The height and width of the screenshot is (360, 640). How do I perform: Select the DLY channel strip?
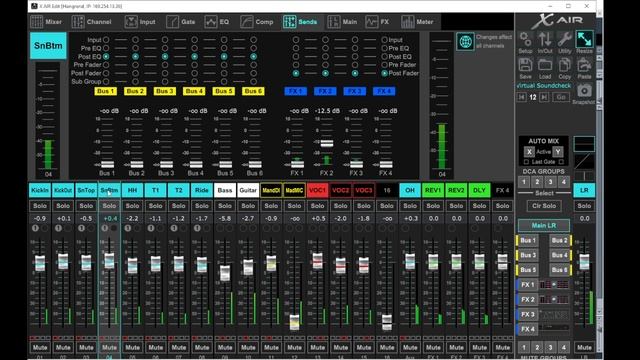[x=480, y=190]
